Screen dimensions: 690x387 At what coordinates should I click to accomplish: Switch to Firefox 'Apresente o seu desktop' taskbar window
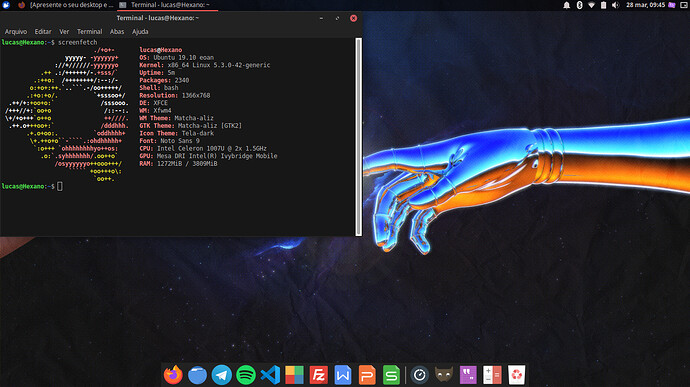pyautogui.click(x=65, y=5)
